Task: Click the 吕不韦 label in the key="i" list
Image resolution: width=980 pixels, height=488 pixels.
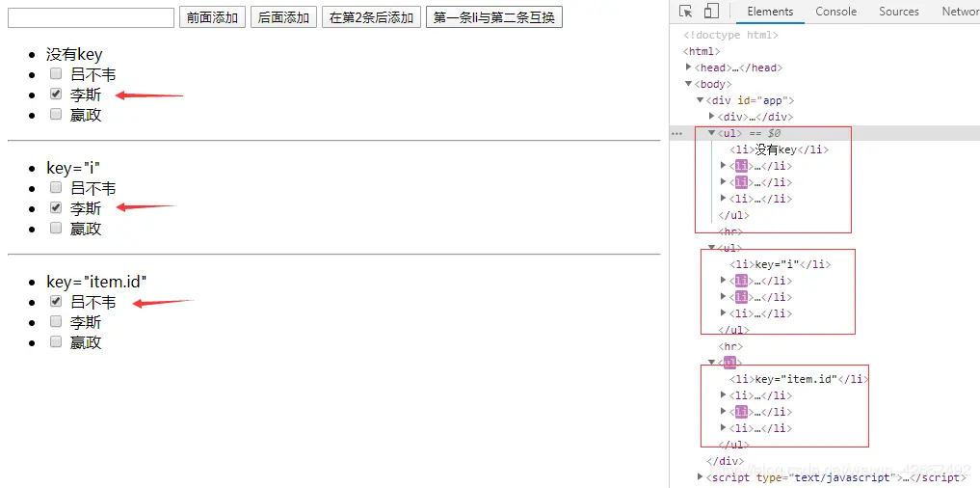Action: (93, 188)
